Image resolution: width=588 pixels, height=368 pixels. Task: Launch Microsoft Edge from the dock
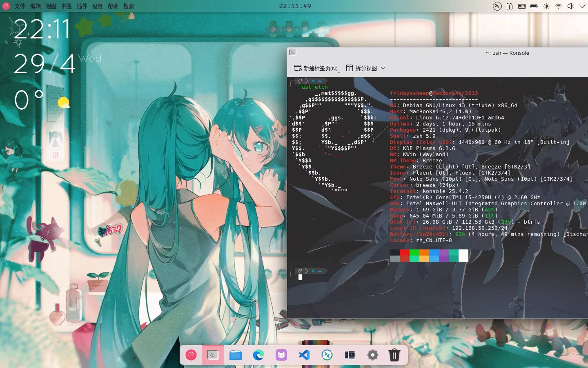click(258, 355)
